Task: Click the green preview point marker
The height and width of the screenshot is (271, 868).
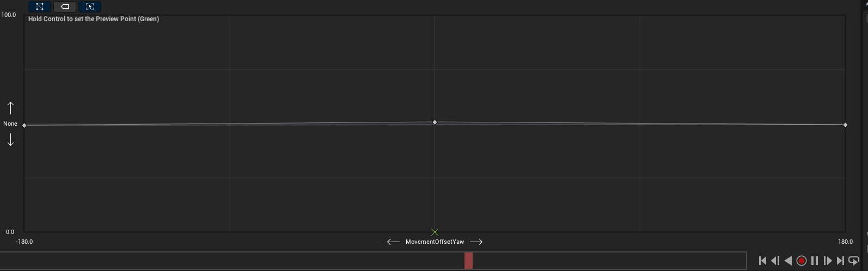Action: point(435,232)
